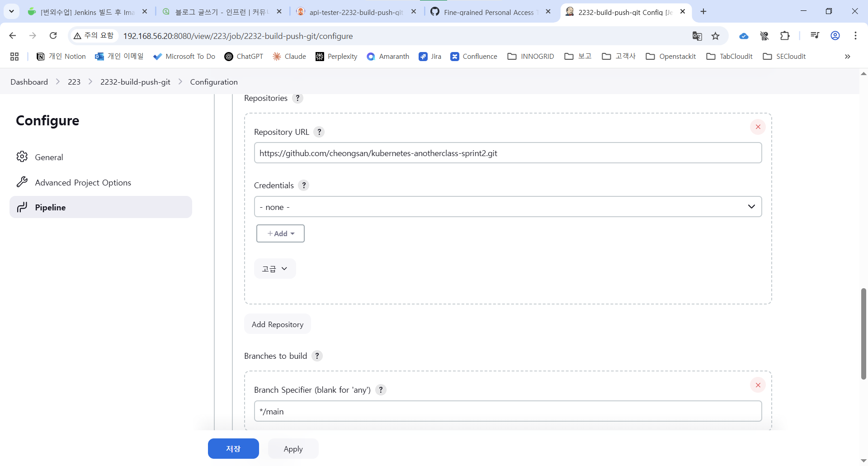Remove the branch specifier with red X

(x=758, y=385)
